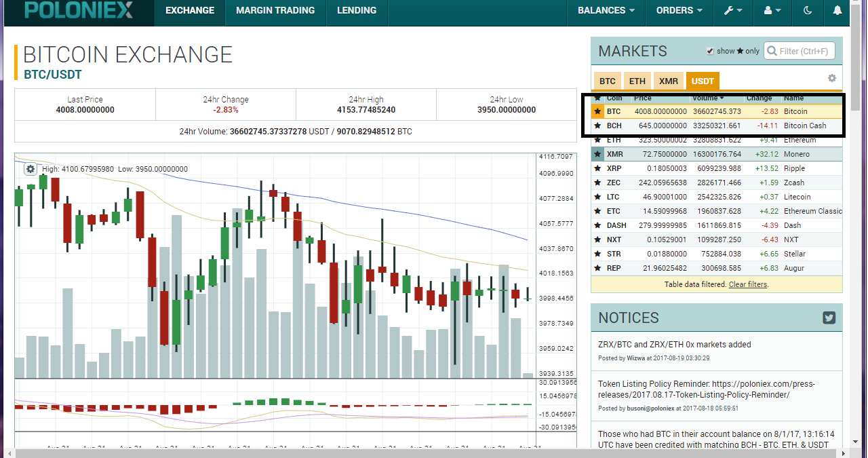
Task: Toggle the 'show star only' checkbox
Action: [x=710, y=51]
